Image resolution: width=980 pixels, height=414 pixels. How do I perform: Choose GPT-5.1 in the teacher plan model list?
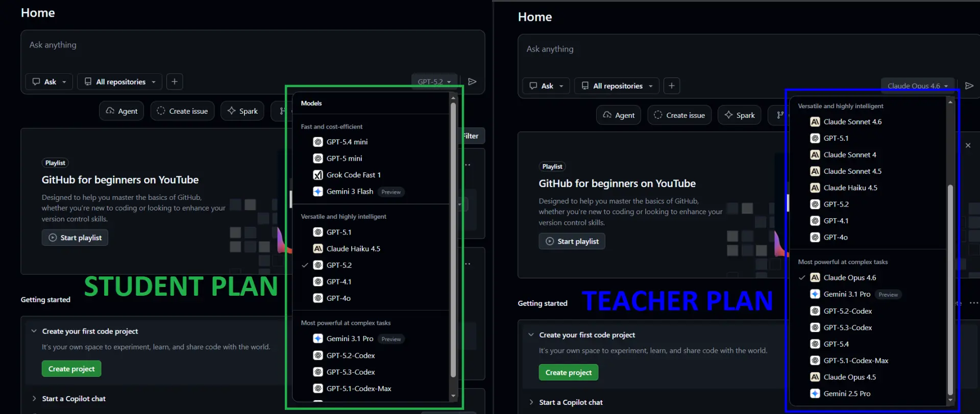pyautogui.click(x=868, y=138)
